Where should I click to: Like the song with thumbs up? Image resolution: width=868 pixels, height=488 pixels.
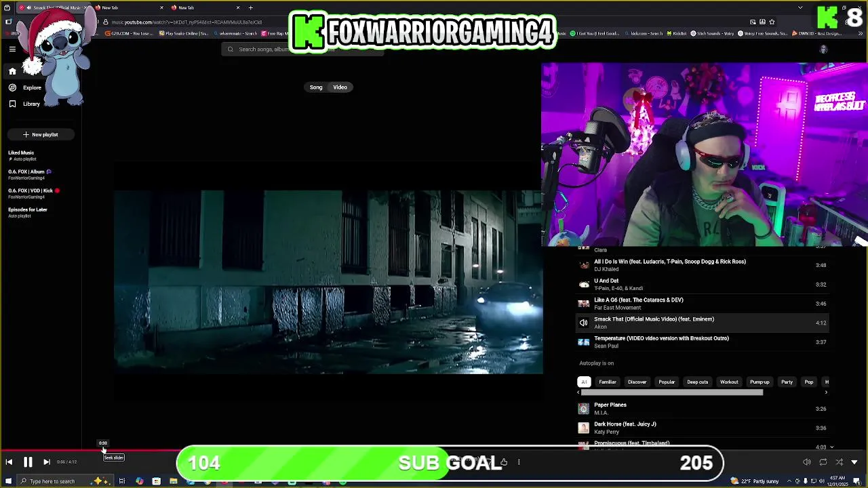pyautogui.click(x=503, y=462)
